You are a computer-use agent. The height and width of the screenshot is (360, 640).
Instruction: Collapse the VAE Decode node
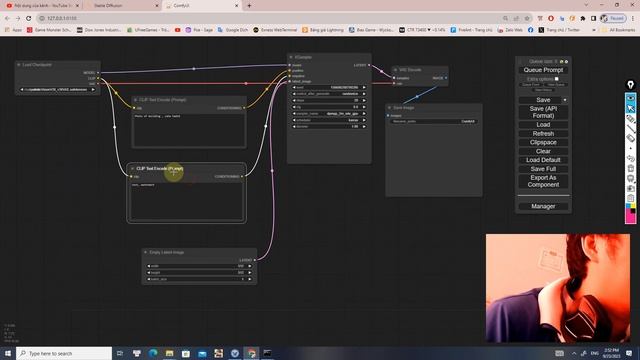[395, 70]
